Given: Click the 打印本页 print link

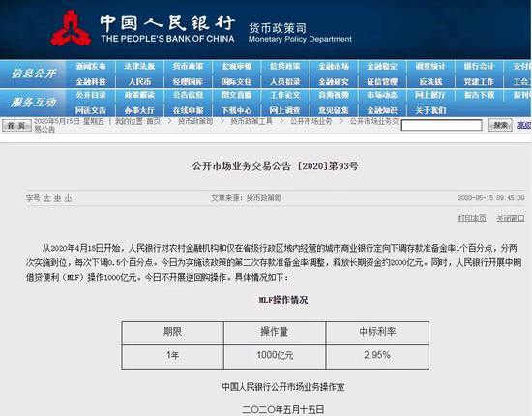Looking at the screenshot, I should point(472,218).
